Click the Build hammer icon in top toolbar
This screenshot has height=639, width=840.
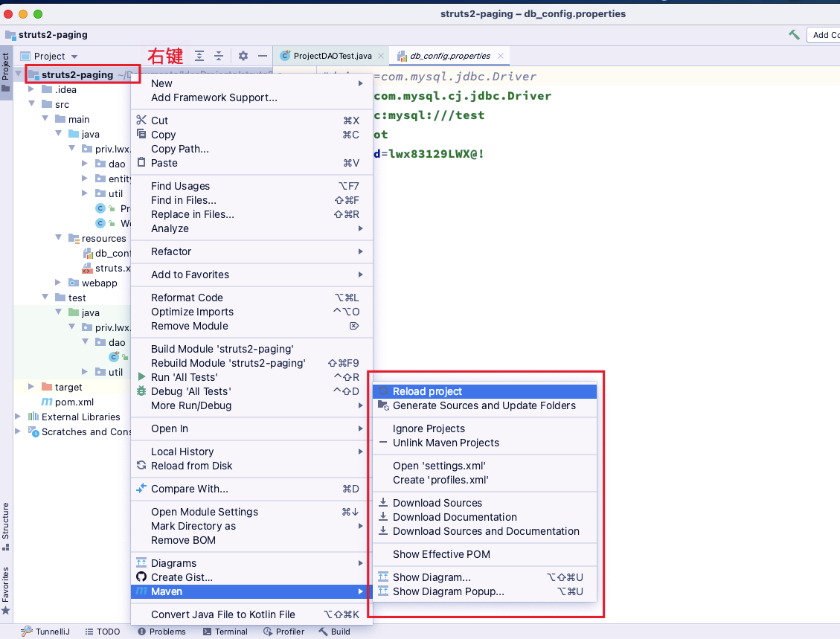click(x=794, y=35)
